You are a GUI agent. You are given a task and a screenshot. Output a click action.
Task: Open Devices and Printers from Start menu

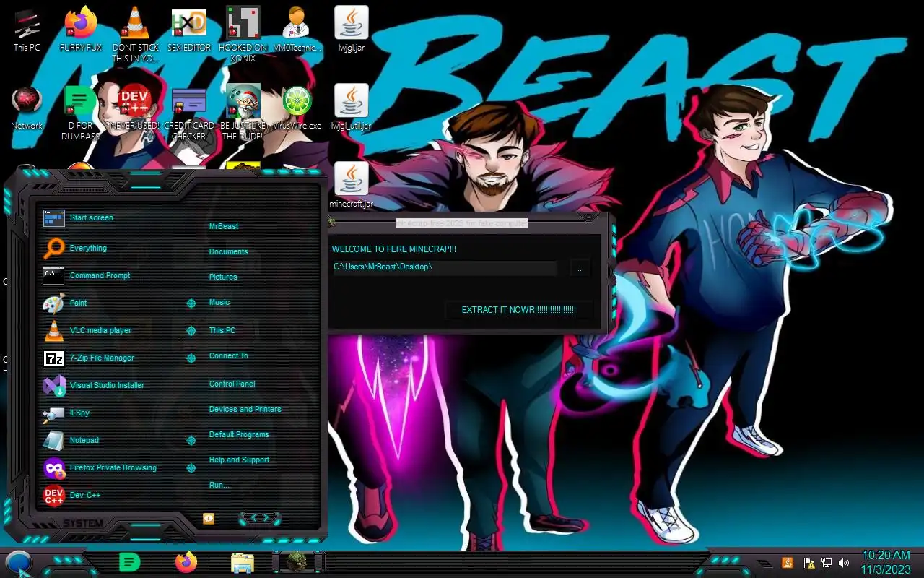[245, 410]
